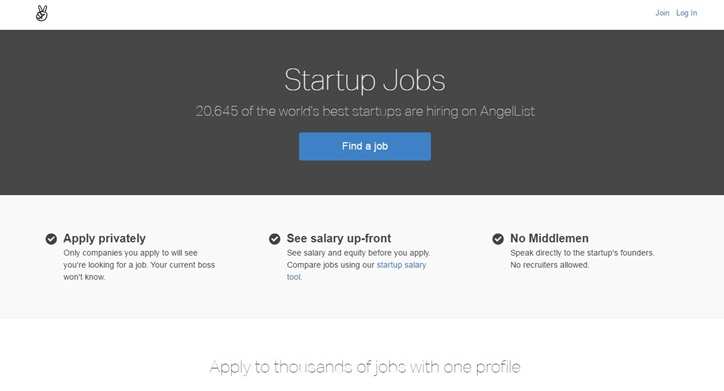
Task: Click Apply to thousands of jobs heading
Action: [365, 367]
